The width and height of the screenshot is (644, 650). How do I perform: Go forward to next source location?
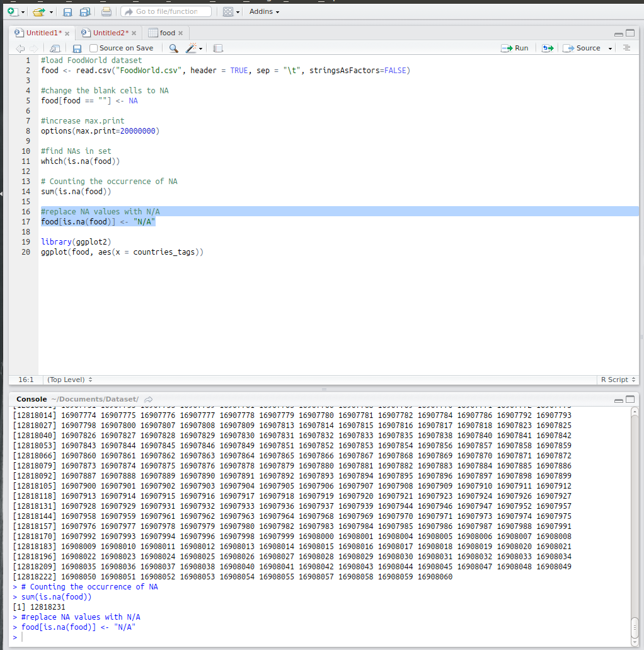(x=34, y=49)
